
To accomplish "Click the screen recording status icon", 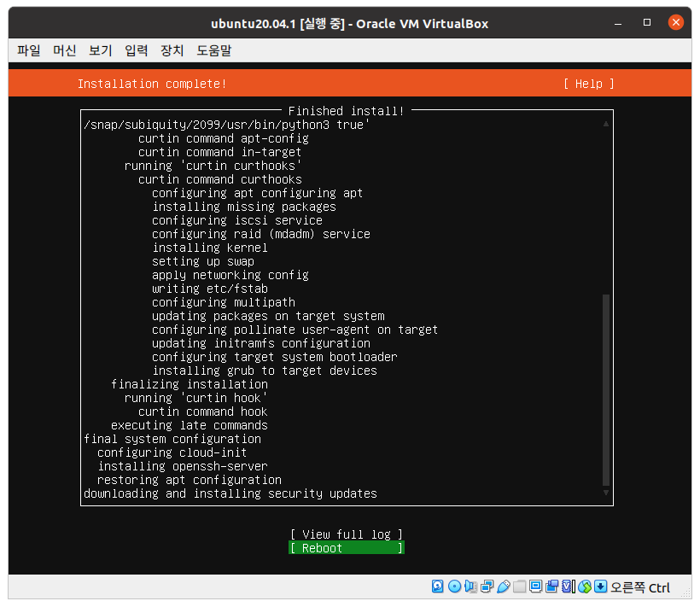I will click(551, 586).
